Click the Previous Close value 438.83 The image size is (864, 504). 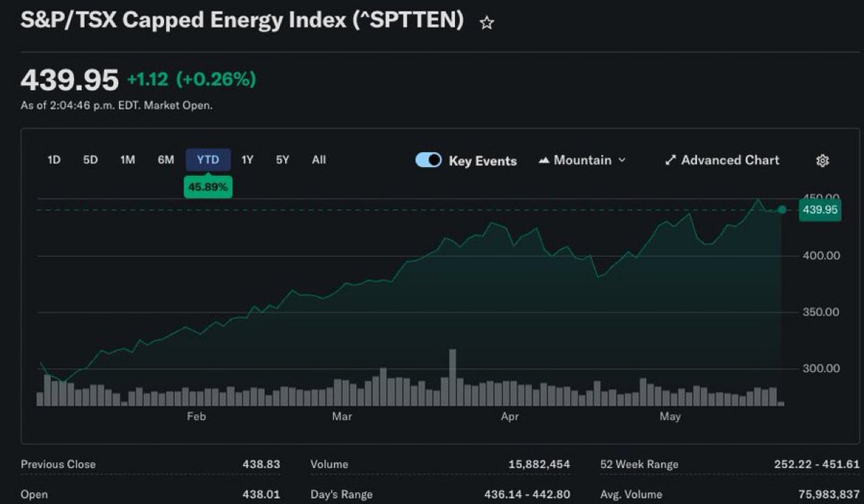click(x=261, y=465)
